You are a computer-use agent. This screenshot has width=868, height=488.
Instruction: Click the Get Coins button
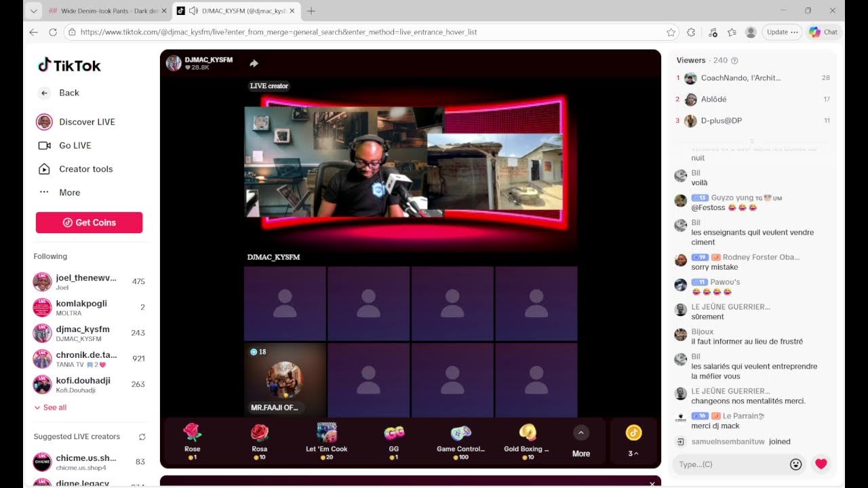89,222
